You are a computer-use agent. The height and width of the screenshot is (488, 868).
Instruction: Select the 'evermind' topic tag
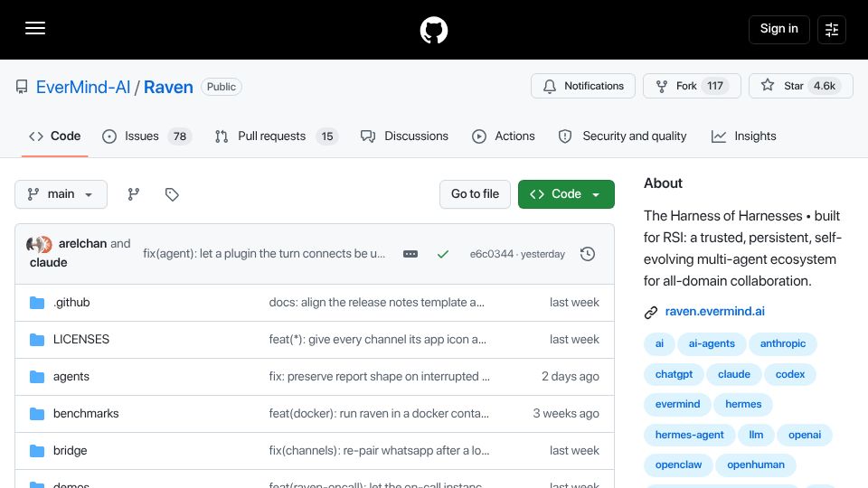click(677, 405)
